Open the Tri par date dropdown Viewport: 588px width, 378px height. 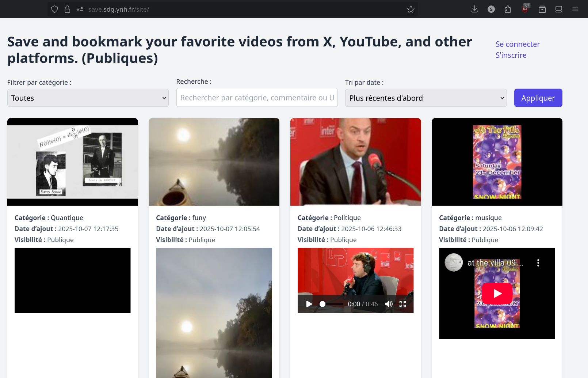426,98
